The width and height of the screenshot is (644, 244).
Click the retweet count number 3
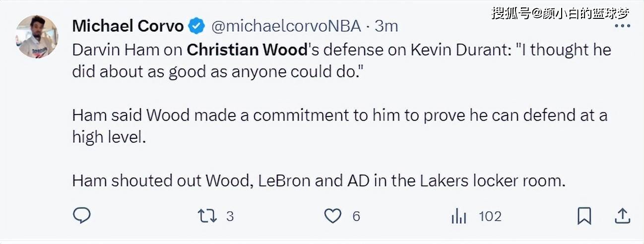click(x=230, y=216)
